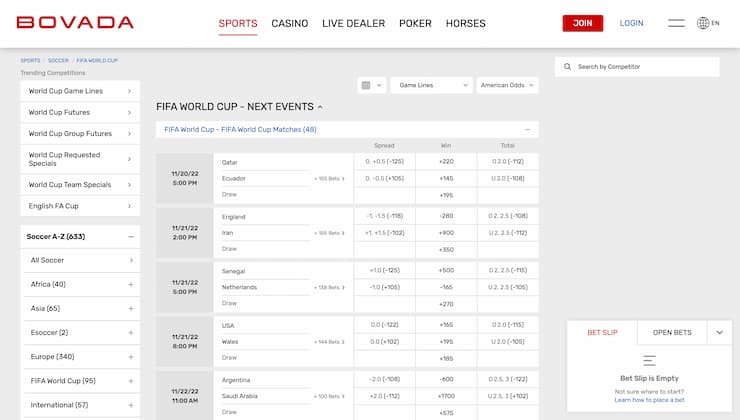
Task: Collapse the FIFA World Cup Matches (48) section
Action: [x=528, y=129]
